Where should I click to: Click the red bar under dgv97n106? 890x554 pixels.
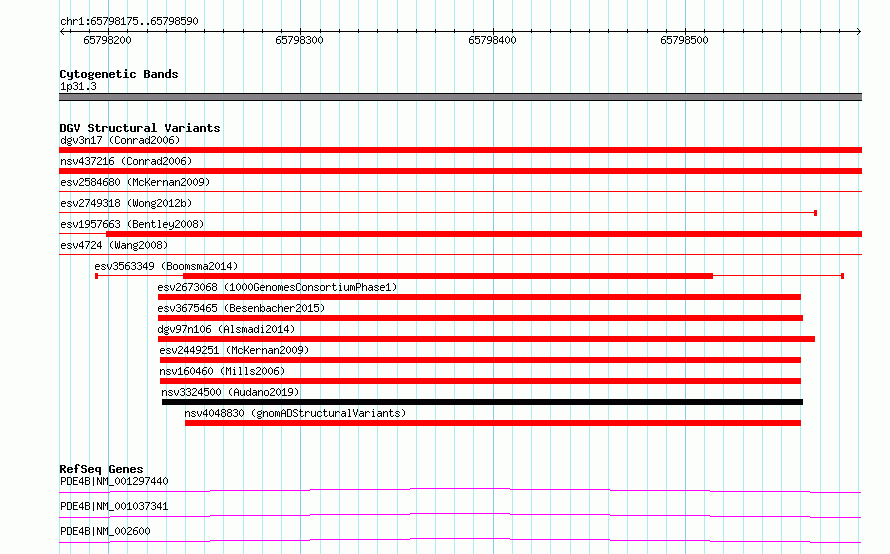tap(486, 339)
